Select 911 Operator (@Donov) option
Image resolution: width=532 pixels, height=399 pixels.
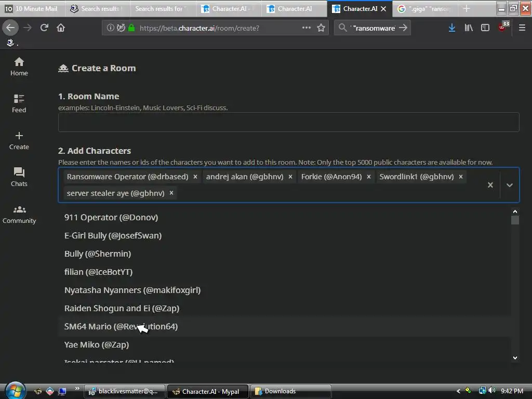284,218
